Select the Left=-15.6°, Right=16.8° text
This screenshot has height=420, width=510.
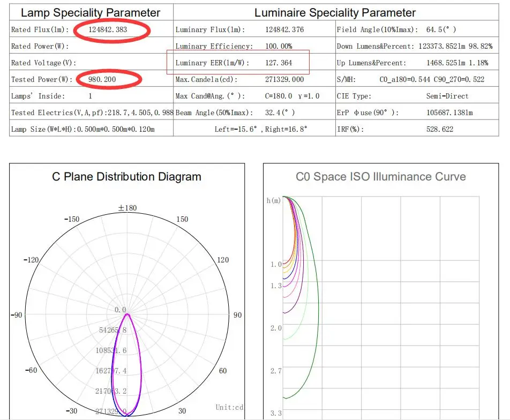coord(261,129)
